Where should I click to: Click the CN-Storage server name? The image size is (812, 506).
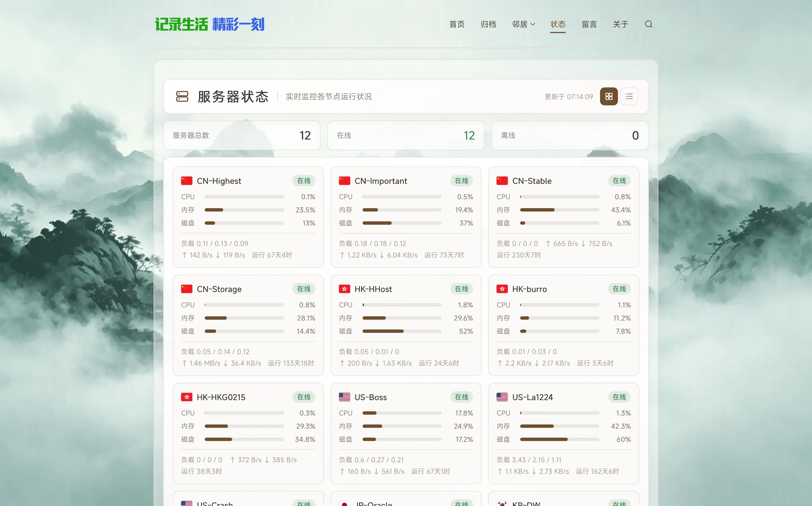(219, 289)
